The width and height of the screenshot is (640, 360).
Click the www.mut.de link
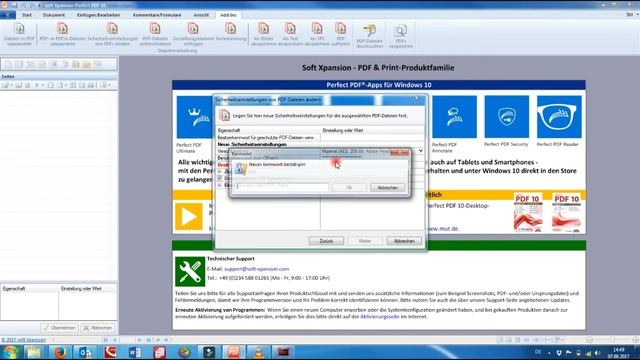tap(443, 229)
